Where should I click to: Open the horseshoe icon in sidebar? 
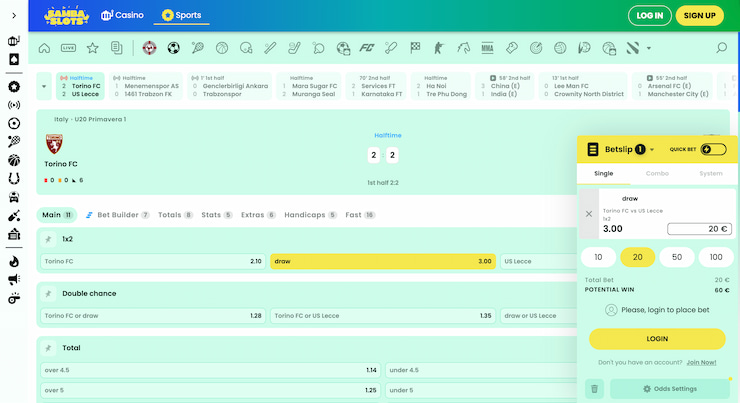tap(14, 179)
